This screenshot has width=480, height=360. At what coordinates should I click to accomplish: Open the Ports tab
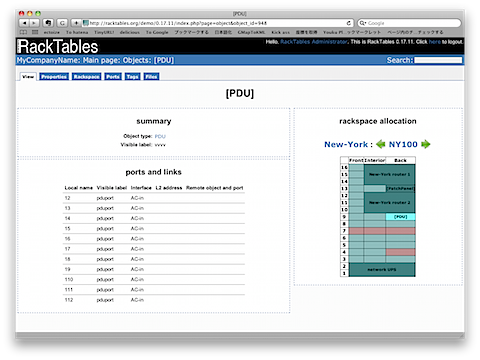coord(113,77)
